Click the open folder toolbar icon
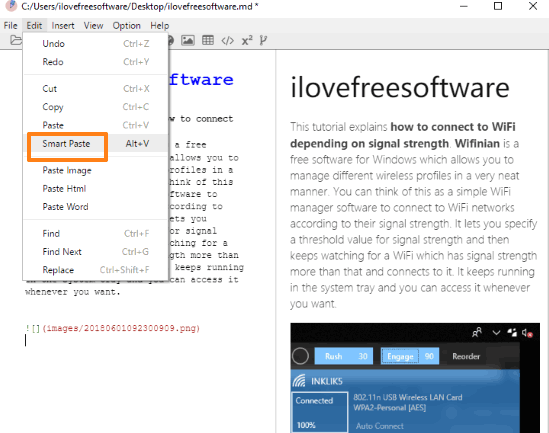 pyautogui.click(x=15, y=40)
